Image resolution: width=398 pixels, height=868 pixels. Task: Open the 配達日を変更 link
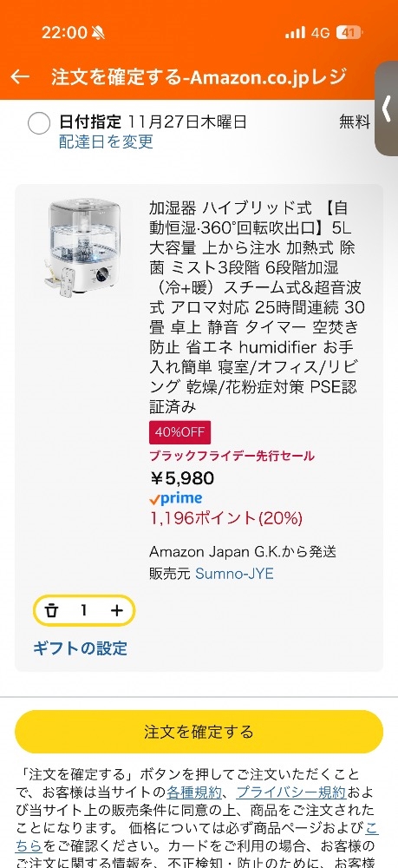click(x=106, y=141)
